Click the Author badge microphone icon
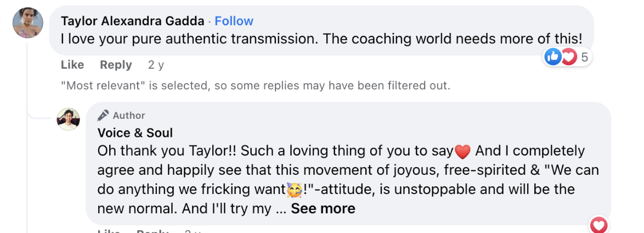The height and width of the screenshot is (233, 644). pyautogui.click(x=103, y=115)
